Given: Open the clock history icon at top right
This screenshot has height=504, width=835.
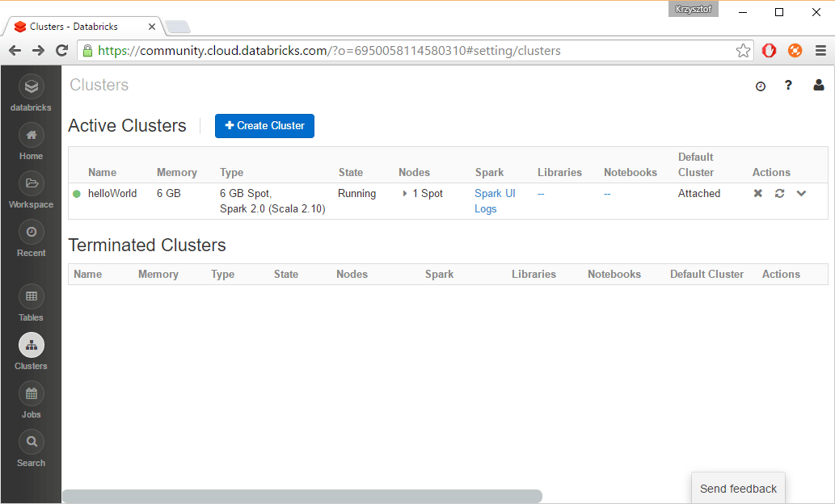Looking at the screenshot, I should [761, 86].
